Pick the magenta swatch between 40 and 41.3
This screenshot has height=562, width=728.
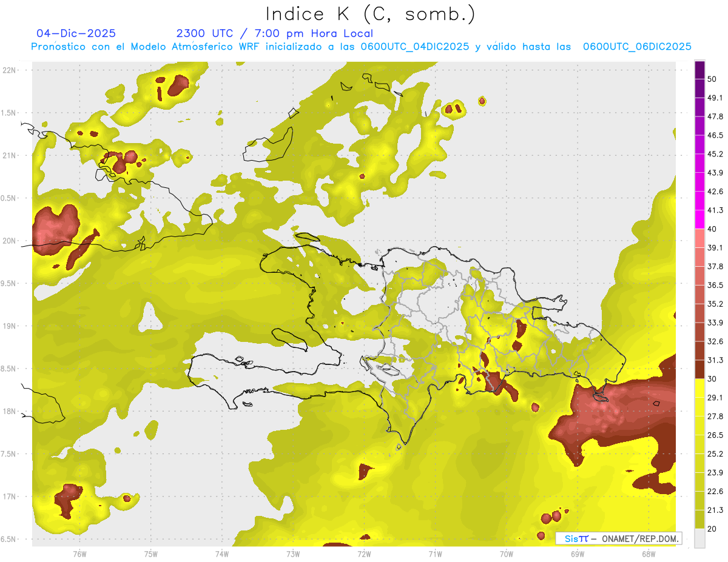click(700, 219)
